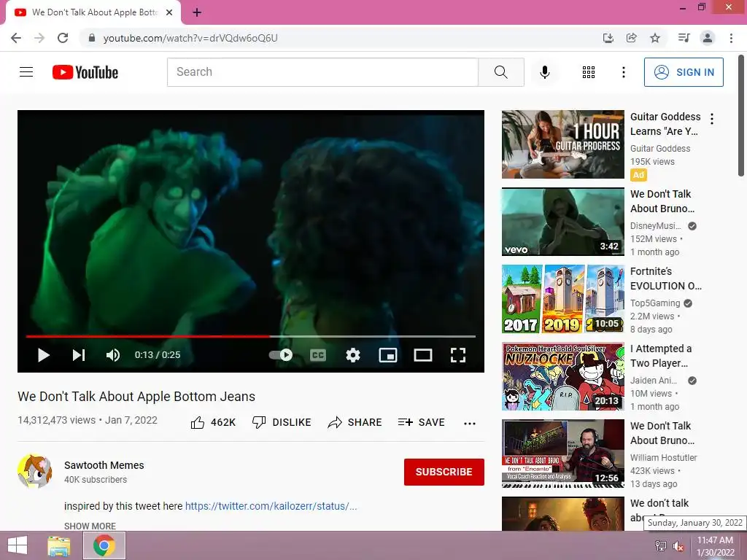Click 'Fortnite's EVOLUTION O...' title text
Screen dimensions: 747x560
(x=665, y=279)
